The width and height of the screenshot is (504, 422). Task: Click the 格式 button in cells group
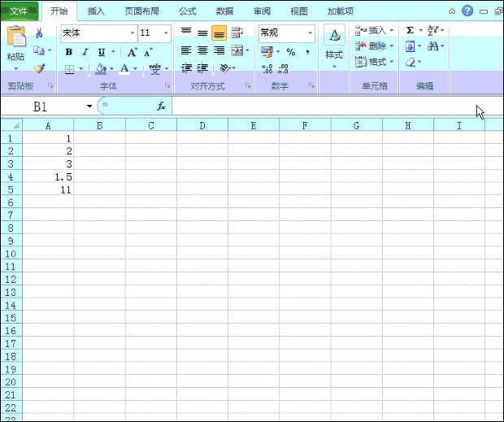[x=375, y=62]
